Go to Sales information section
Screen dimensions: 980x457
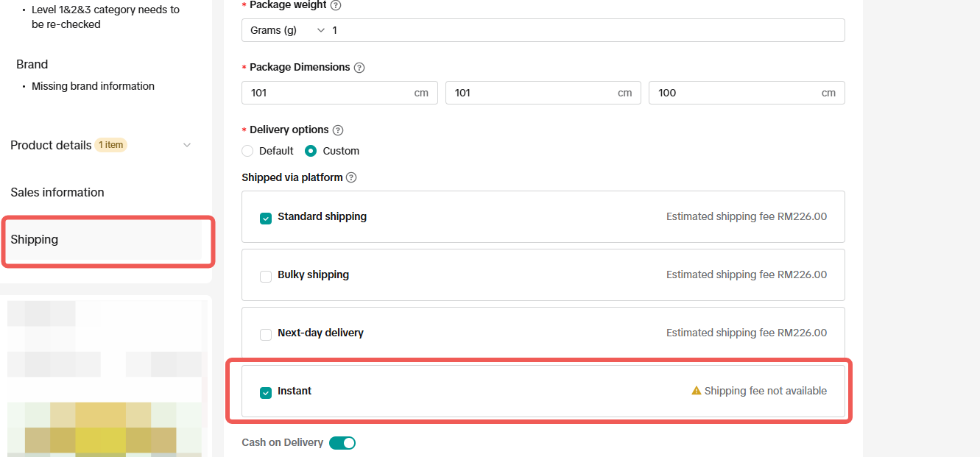(x=57, y=192)
